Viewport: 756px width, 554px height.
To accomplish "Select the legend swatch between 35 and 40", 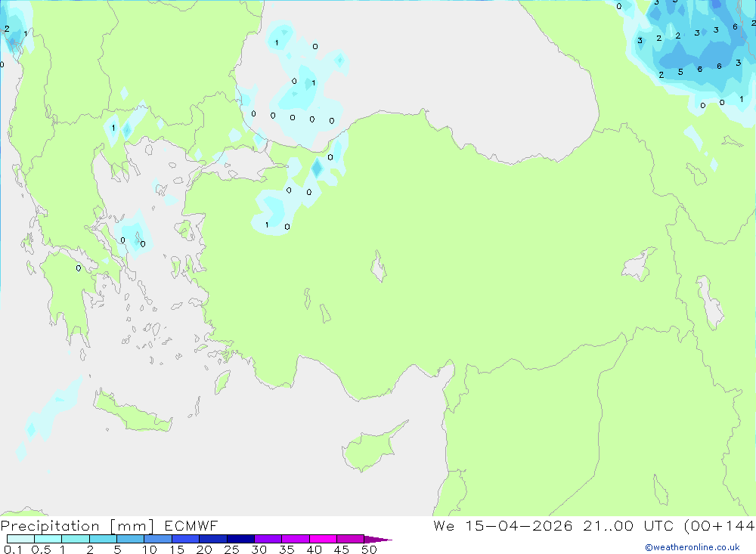I will point(296,539).
